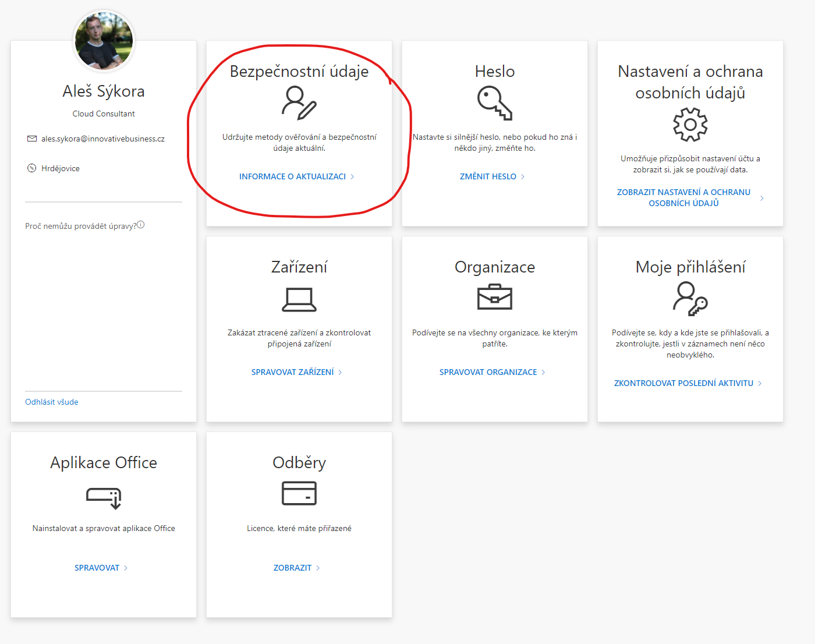The image size is (815, 644).
Task: Click the 'Nastavte si silnější heslo' description
Action: pos(495,143)
